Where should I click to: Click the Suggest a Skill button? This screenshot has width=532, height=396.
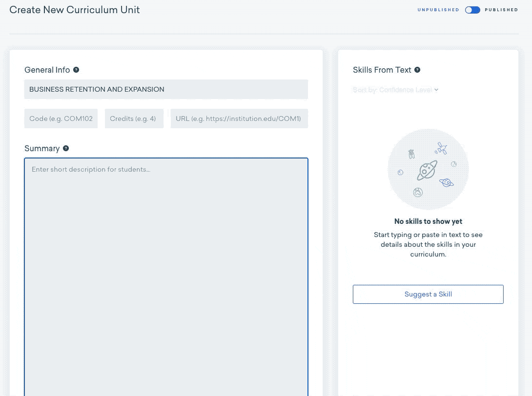coord(428,294)
